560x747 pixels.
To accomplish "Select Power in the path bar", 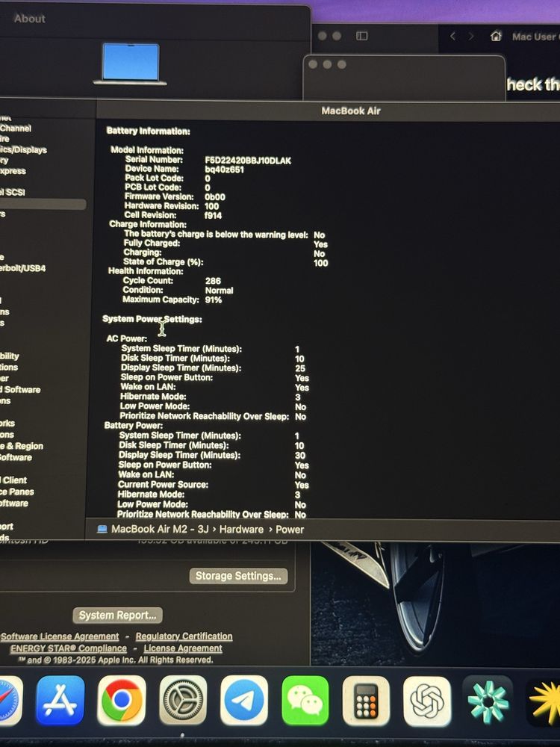I will point(290,530).
